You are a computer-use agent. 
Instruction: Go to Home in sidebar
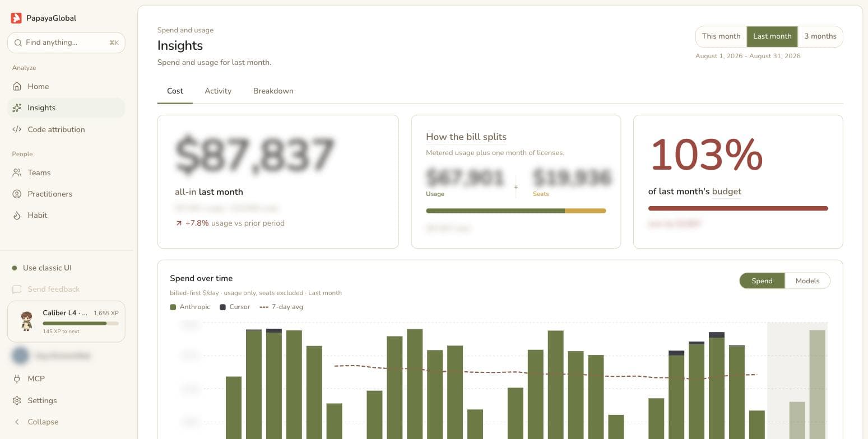pos(66,86)
